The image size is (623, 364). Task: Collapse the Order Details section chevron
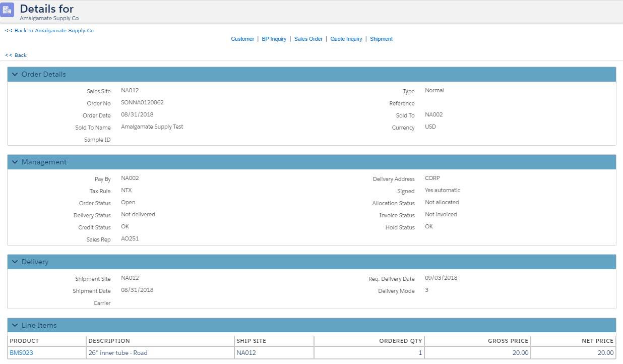pos(15,74)
